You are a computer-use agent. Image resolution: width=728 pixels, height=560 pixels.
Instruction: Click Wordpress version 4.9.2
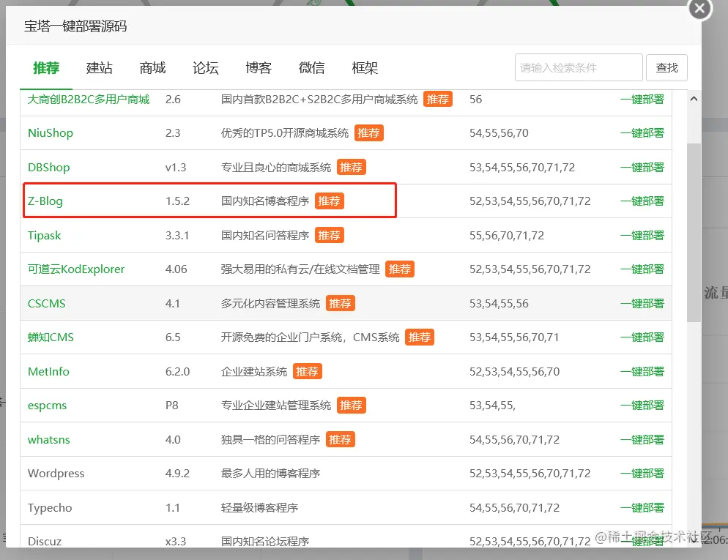coord(177,473)
